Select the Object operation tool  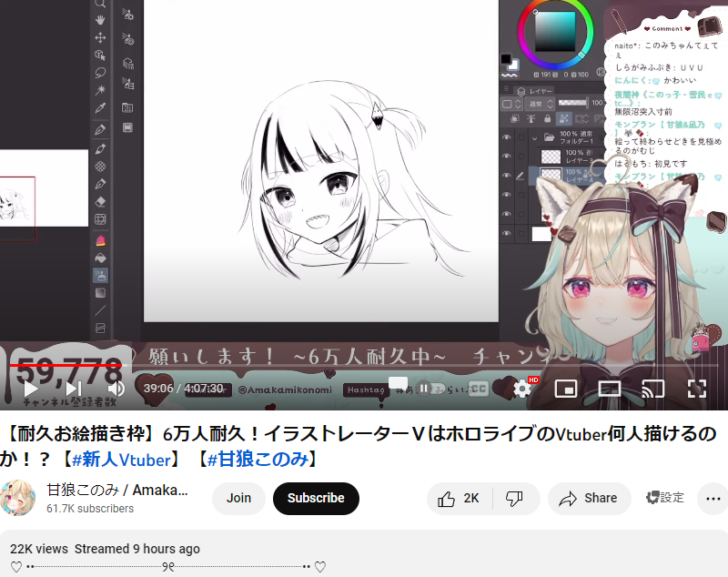tap(100, 56)
